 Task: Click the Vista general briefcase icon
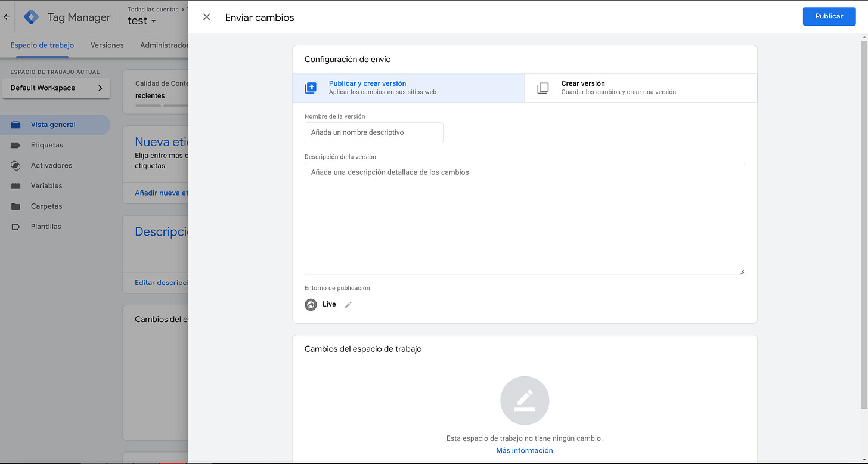[16, 125]
